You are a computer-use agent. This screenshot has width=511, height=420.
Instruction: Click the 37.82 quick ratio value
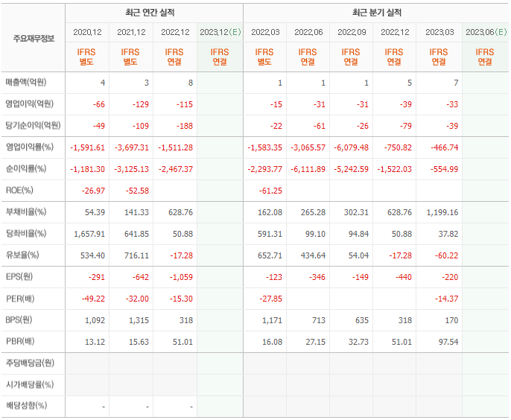tap(448, 234)
